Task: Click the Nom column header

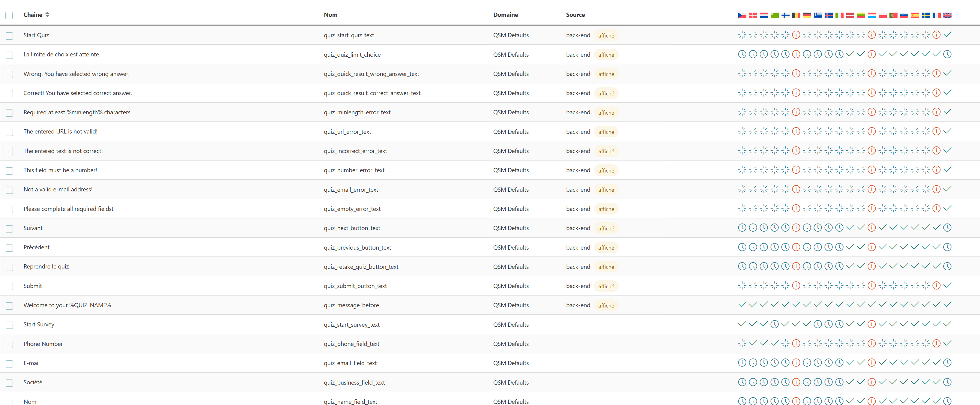Action: (x=330, y=14)
